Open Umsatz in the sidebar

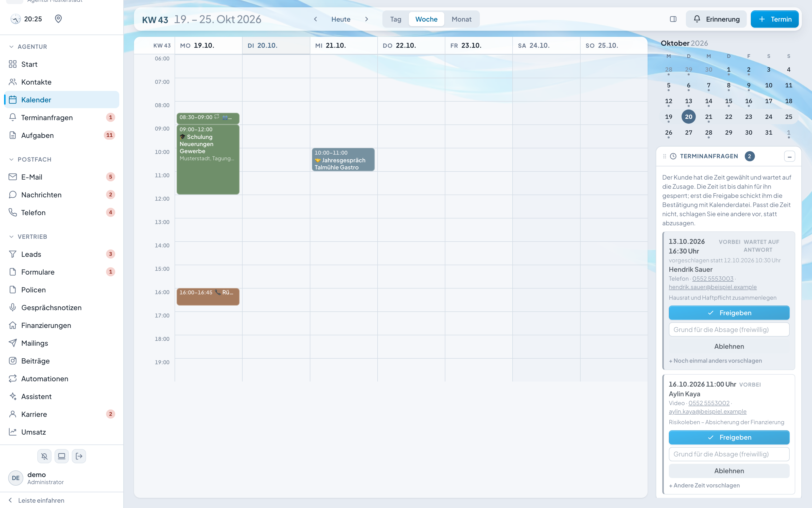pos(62,432)
